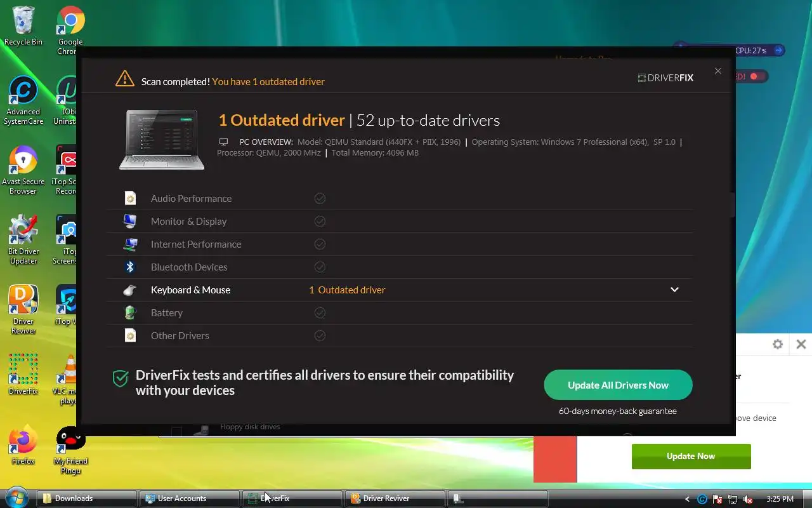Open Firefox desktop shortcut
812x508 pixels.
23,446
